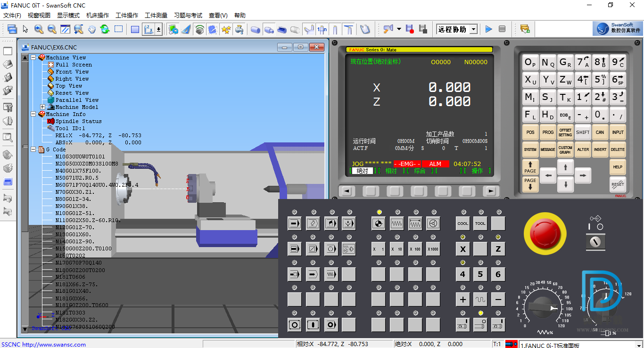Open the 机床操作 menu

coord(98,16)
